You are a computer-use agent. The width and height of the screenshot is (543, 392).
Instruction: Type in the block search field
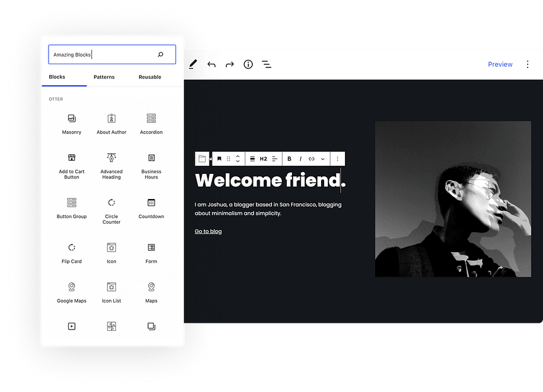click(101, 54)
